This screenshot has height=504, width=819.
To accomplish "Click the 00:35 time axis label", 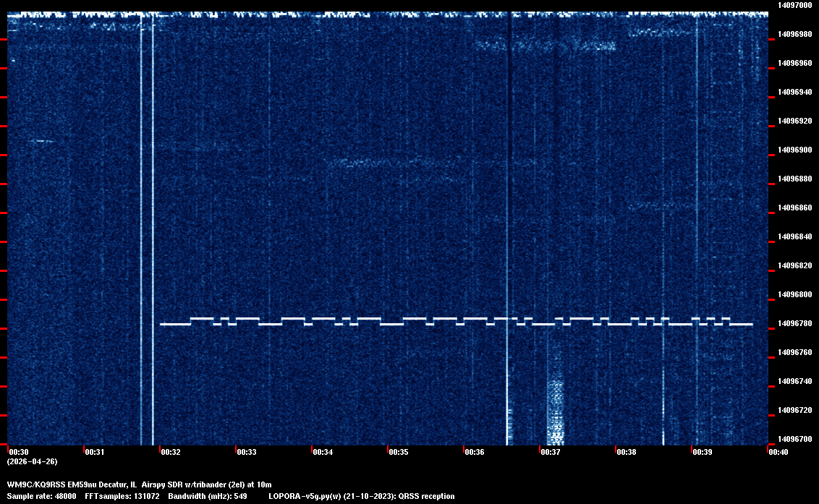I will tap(399, 452).
